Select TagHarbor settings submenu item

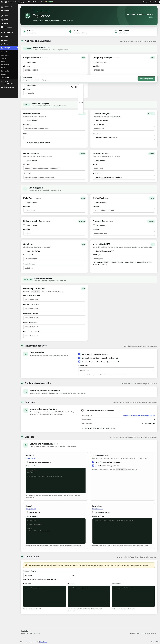[5, 77]
